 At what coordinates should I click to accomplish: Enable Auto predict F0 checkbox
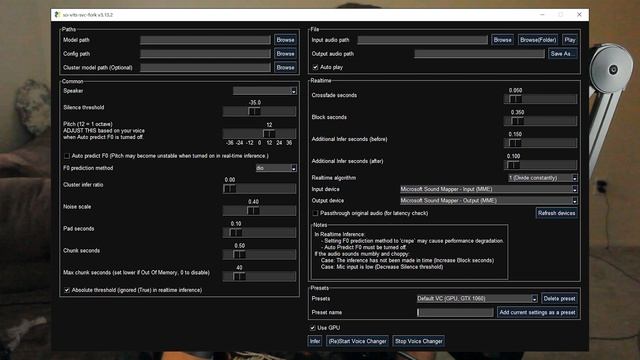pyautogui.click(x=67, y=156)
